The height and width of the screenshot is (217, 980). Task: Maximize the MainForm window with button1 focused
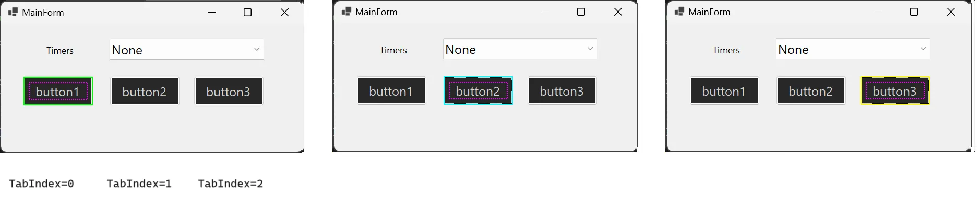[x=248, y=12]
